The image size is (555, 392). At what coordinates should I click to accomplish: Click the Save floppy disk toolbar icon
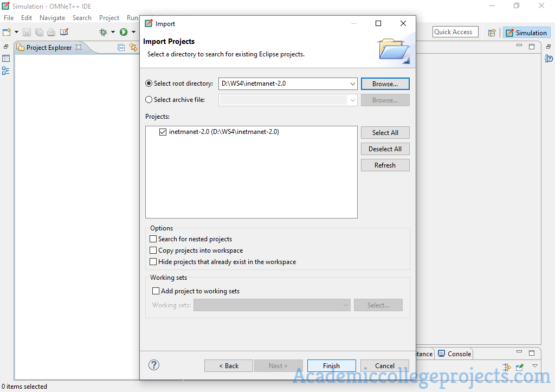click(x=27, y=32)
